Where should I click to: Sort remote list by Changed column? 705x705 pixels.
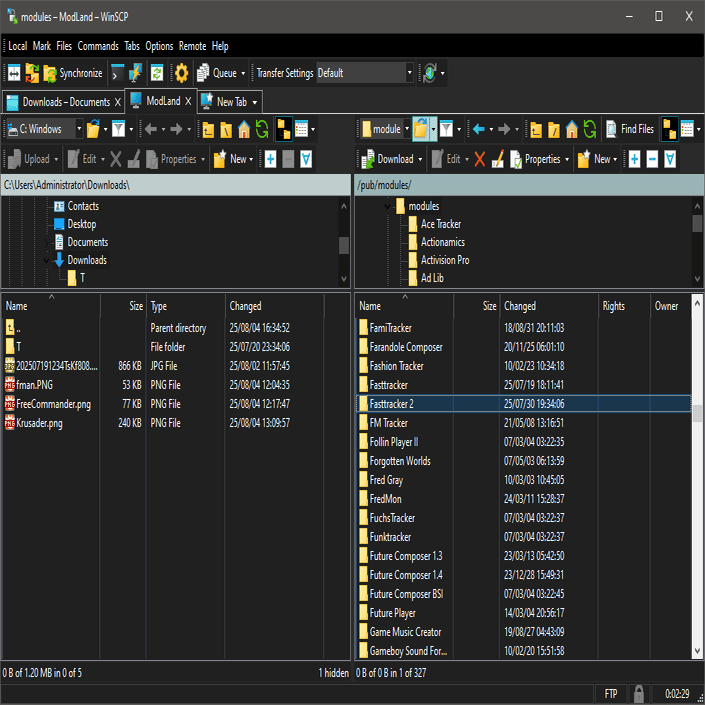pos(549,306)
